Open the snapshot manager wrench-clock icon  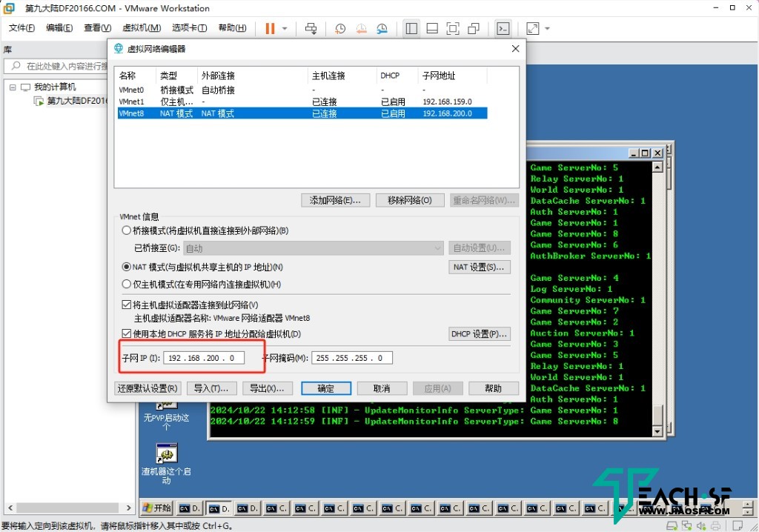point(382,29)
